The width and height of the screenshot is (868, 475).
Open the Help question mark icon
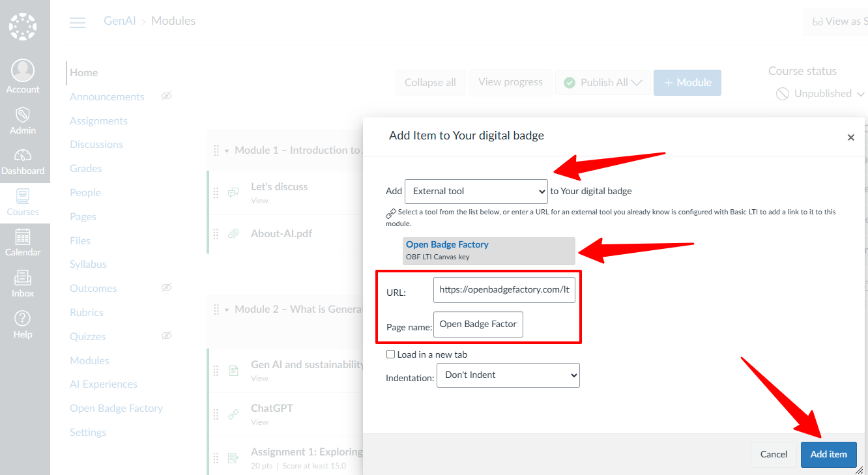[x=23, y=318]
